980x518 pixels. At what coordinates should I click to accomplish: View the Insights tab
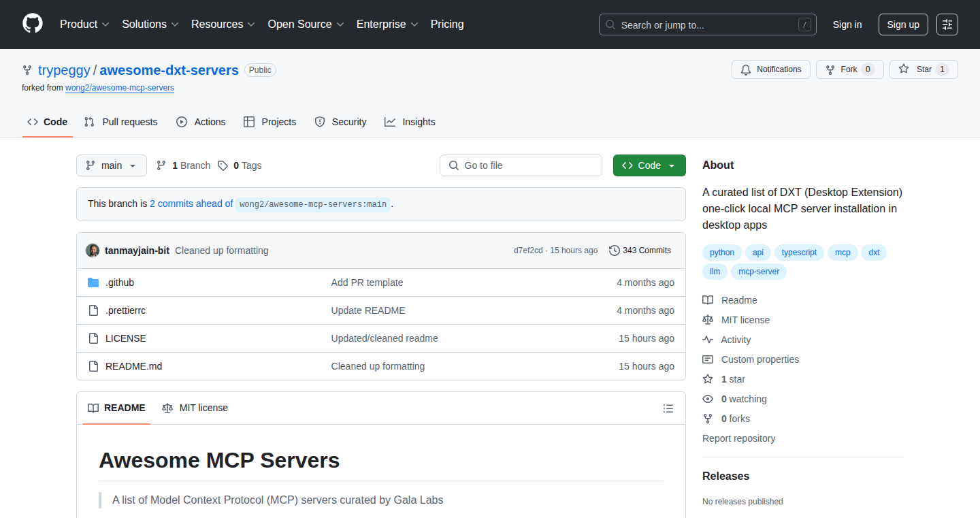click(410, 122)
